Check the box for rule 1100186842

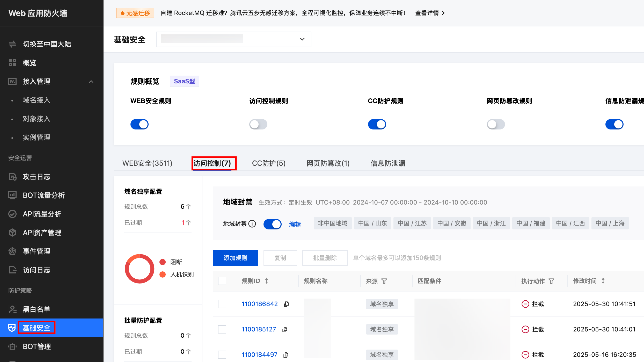point(222,304)
